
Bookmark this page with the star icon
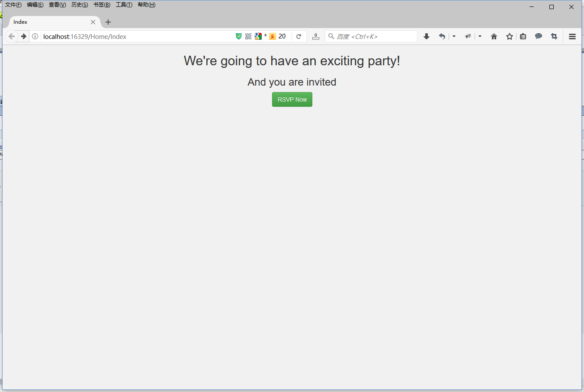coord(510,36)
